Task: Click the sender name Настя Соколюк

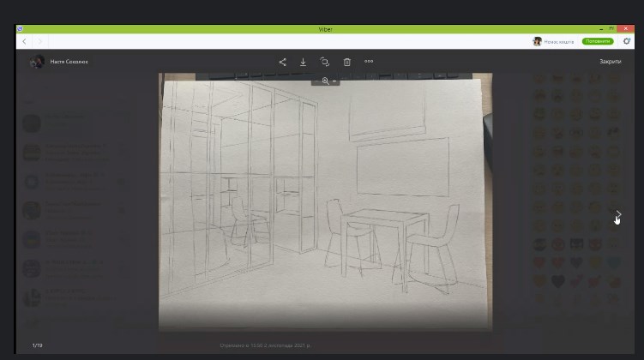Action: tap(69, 62)
